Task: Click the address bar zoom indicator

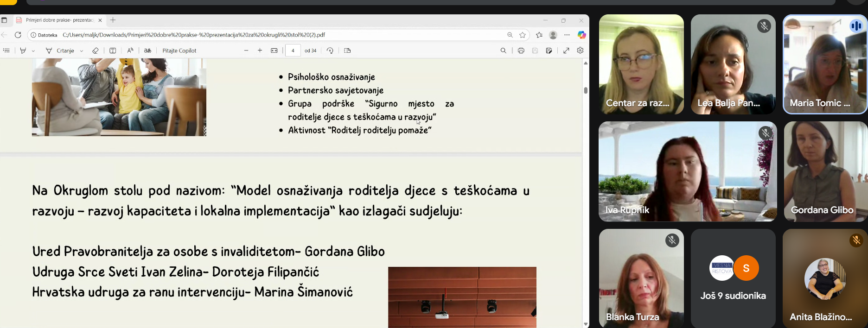Action: pyautogui.click(x=510, y=35)
